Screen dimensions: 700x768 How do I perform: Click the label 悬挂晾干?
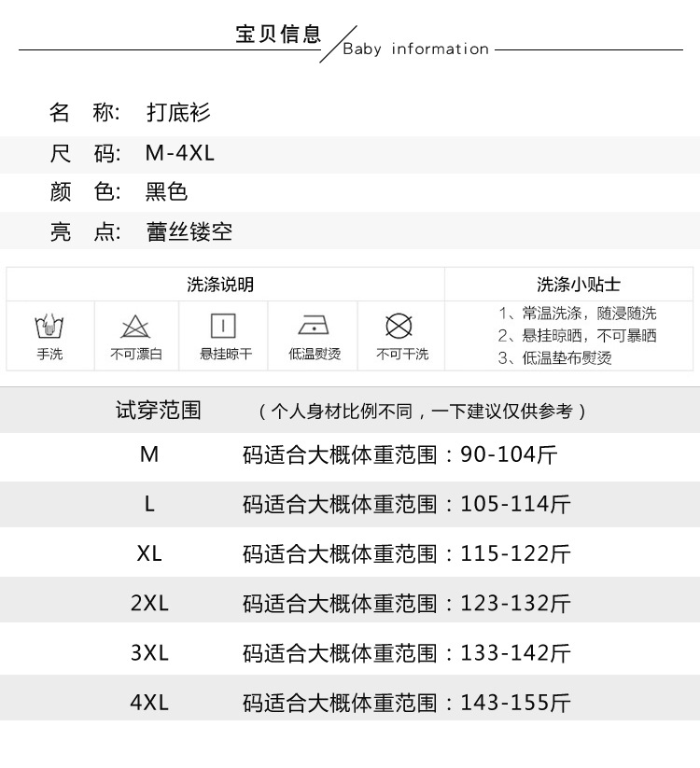coord(226,354)
